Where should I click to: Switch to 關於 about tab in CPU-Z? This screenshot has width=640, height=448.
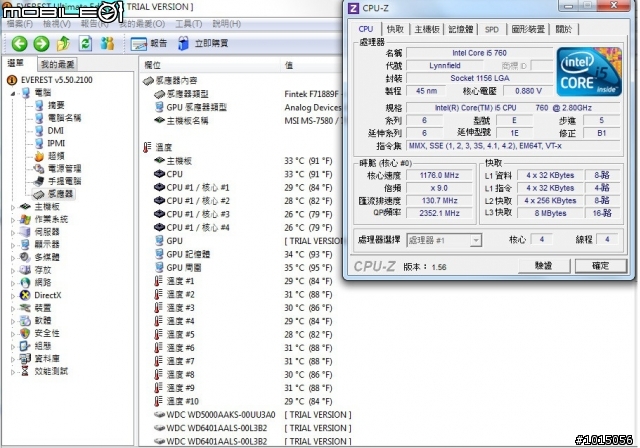coord(564,29)
